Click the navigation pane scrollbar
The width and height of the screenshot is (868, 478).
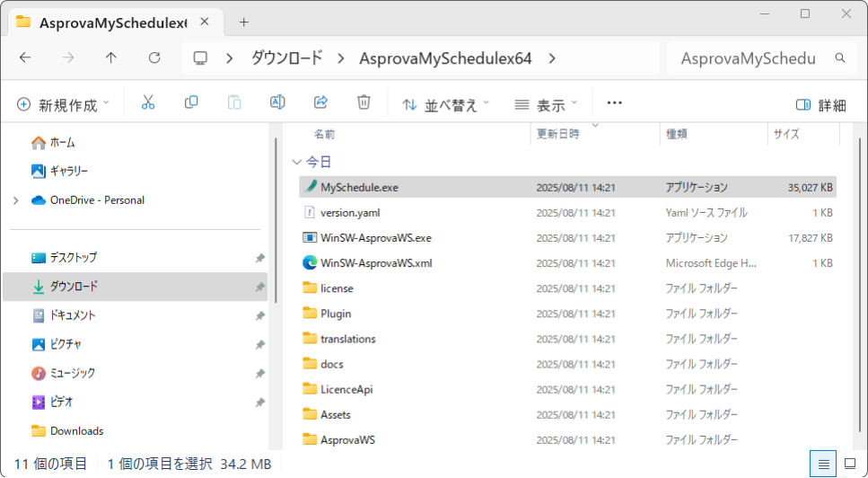276,220
